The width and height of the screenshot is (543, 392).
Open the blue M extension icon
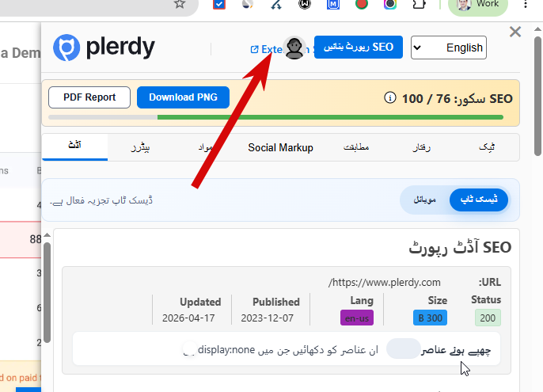point(333,4)
